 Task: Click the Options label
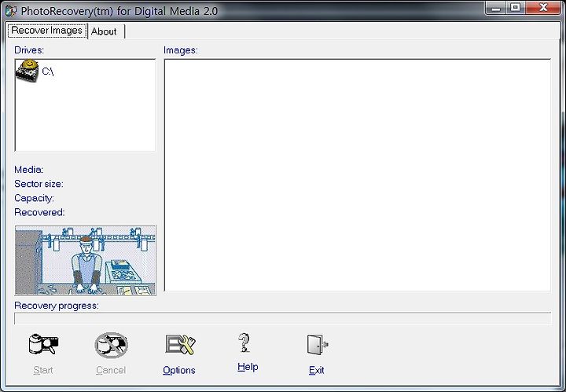179,370
